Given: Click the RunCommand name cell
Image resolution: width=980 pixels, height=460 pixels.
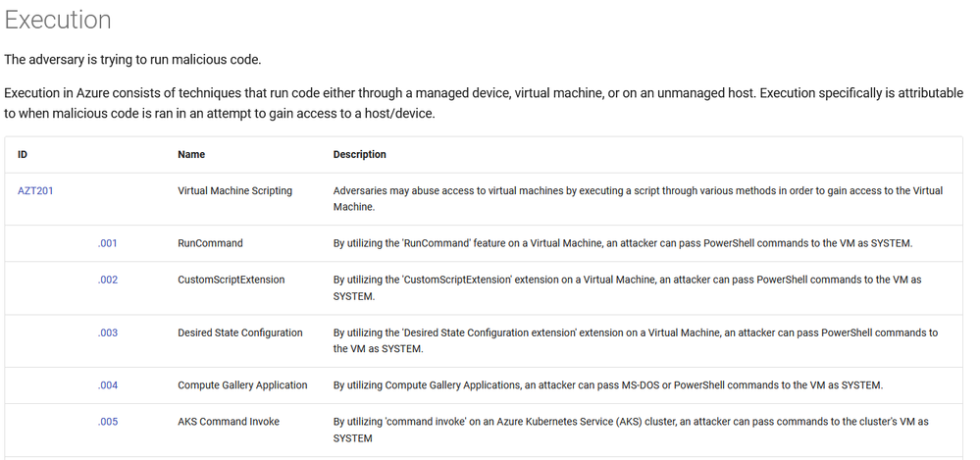Looking at the screenshot, I should click(210, 244).
